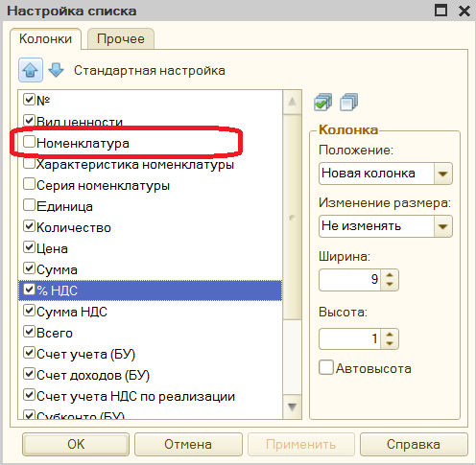This screenshot has width=476, height=465.
Task: Uncheck all columns icon
Action: point(348,103)
